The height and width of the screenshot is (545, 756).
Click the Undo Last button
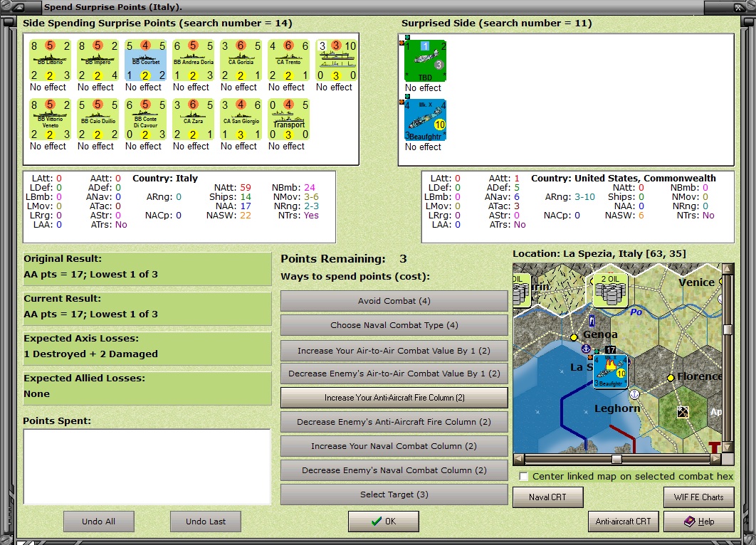click(206, 522)
